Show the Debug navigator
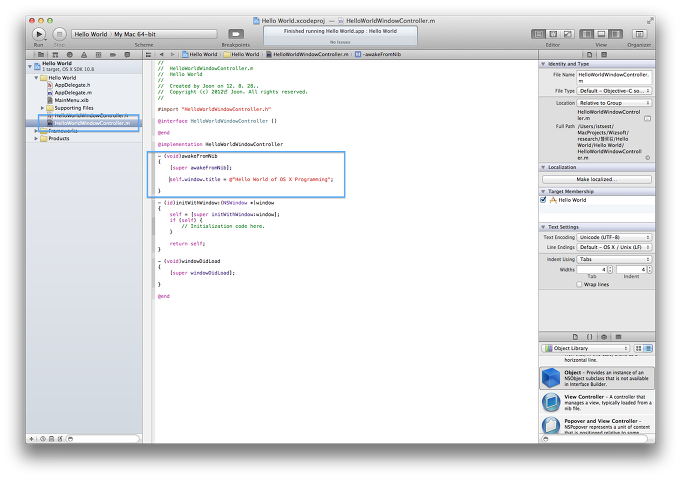The width and height of the screenshot is (681, 479). coord(98,55)
